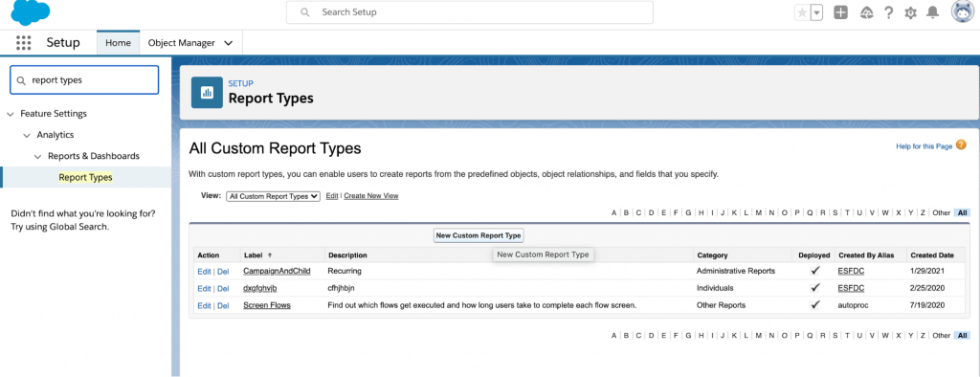
Task: Open the Setup gear icon
Action: (911, 12)
